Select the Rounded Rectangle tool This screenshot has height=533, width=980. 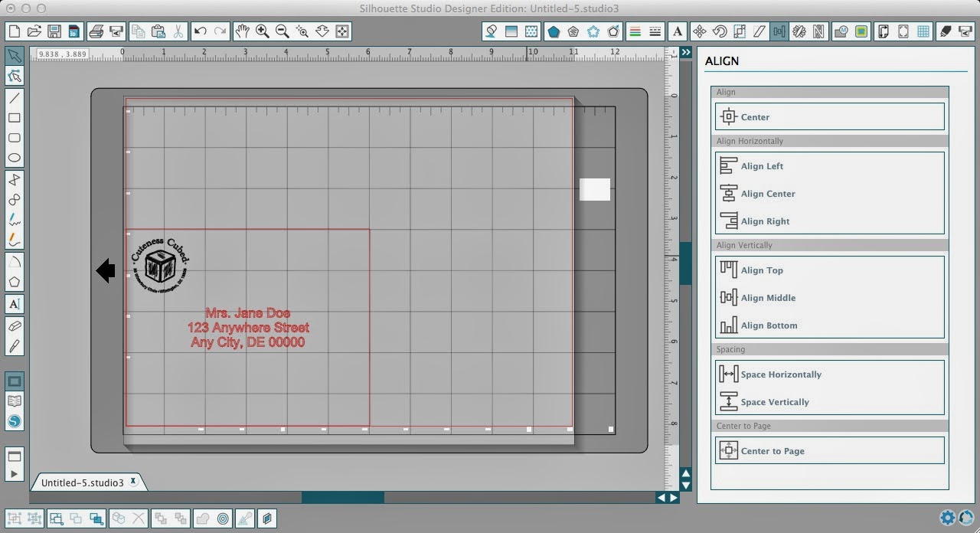pos(14,138)
